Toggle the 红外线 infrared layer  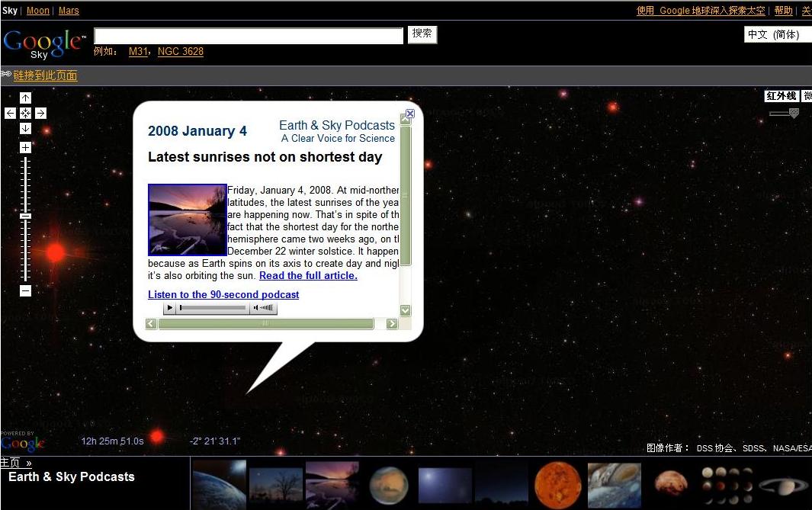tap(782, 96)
